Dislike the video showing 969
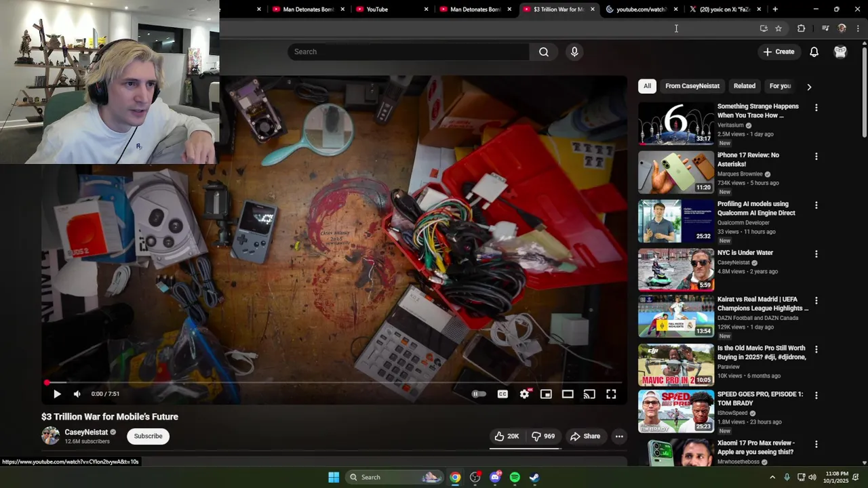Image resolution: width=868 pixels, height=488 pixels. pos(542,436)
